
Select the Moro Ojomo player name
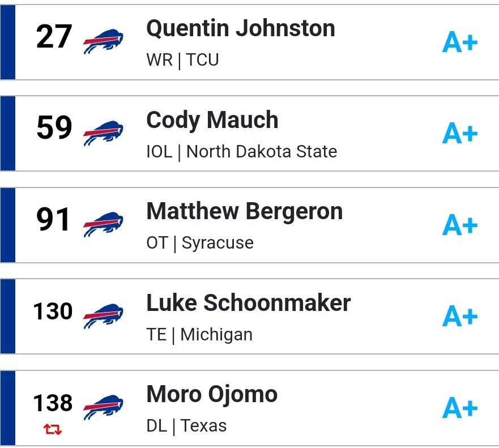coord(212,395)
